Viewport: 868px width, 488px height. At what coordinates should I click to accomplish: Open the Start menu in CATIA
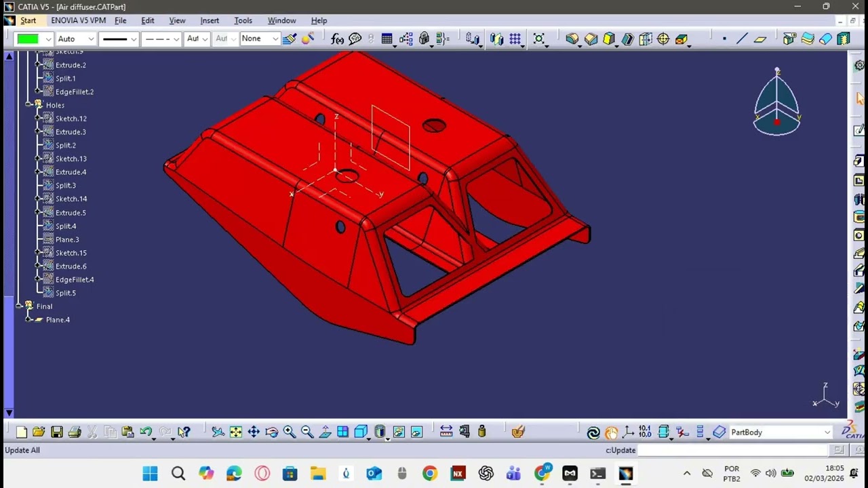click(x=28, y=20)
